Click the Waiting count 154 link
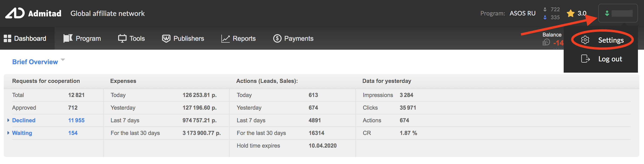644x164 pixels. pos(73,133)
